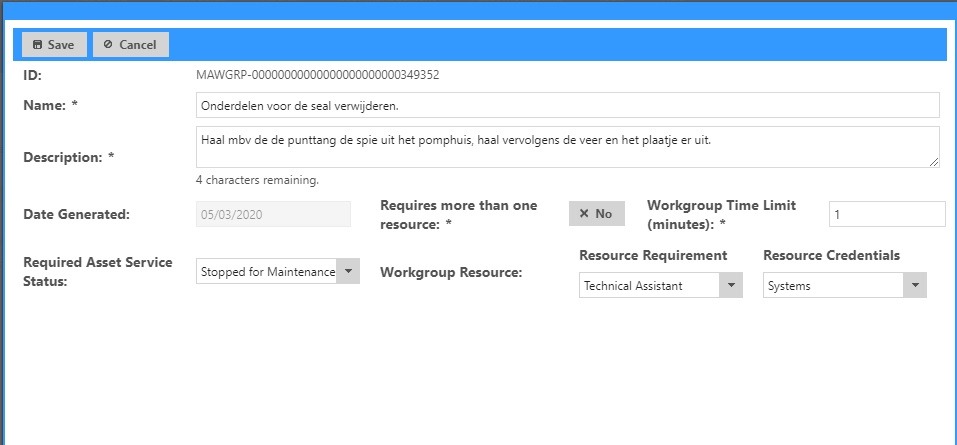This screenshot has width=957, height=445.
Task: Click into the Name text field
Action: tap(567, 105)
